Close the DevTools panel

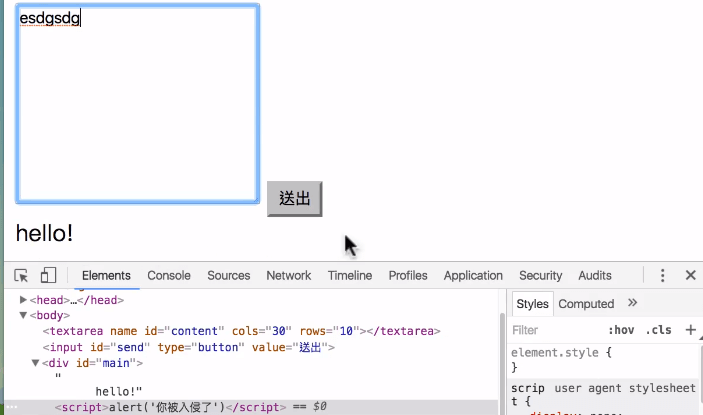[x=690, y=275]
